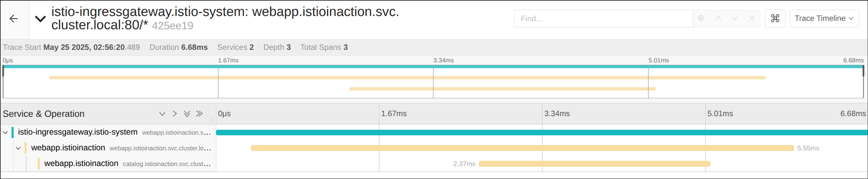Go to next search result arrow
The height and width of the screenshot is (179, 868).
pyautogui.click(x=735, y=18)
